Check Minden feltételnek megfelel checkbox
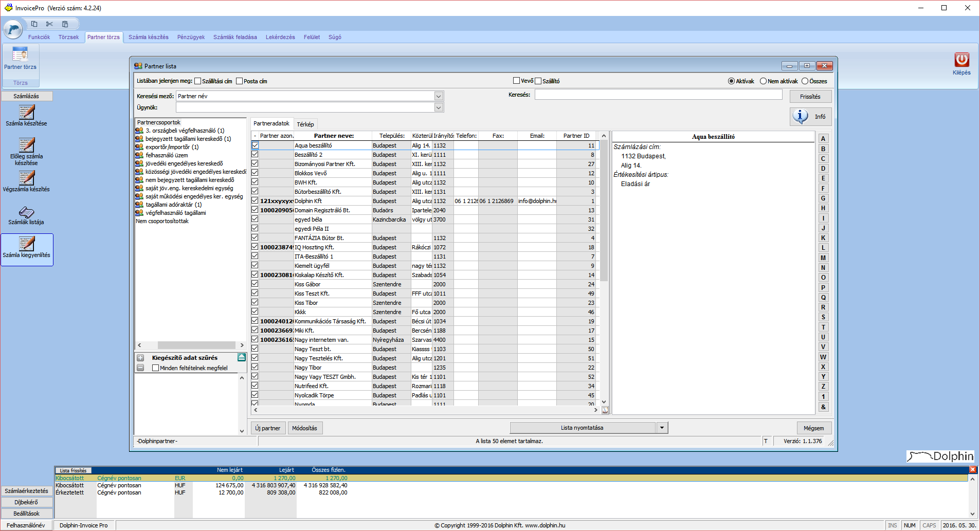This screenshot has height=531, width=980. tap(155, 368)
